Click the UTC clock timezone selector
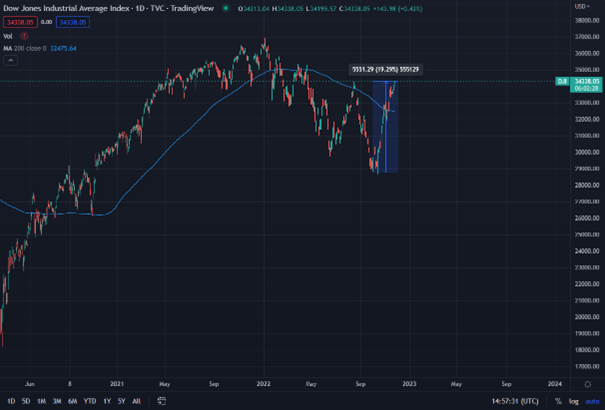The height and width of the screenshot is (410, 605). point(515,401)
